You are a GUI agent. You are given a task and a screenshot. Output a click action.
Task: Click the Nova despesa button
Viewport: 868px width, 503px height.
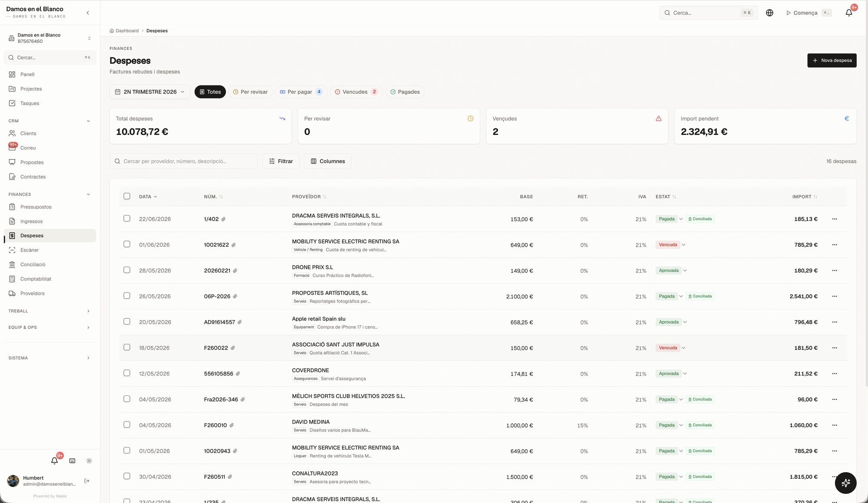(x=832, y=60)
